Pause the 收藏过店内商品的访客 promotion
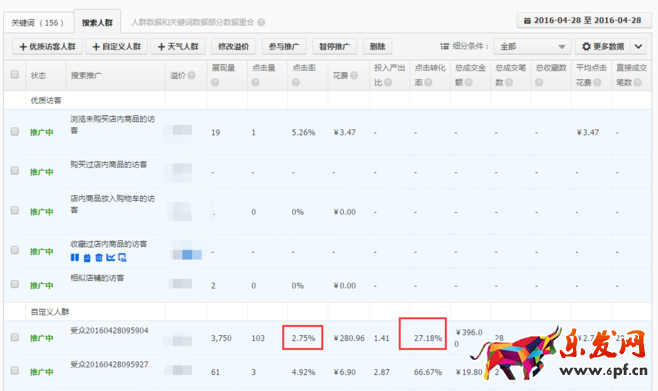This screenshot has width=658, height=391. tap(75, 257)
